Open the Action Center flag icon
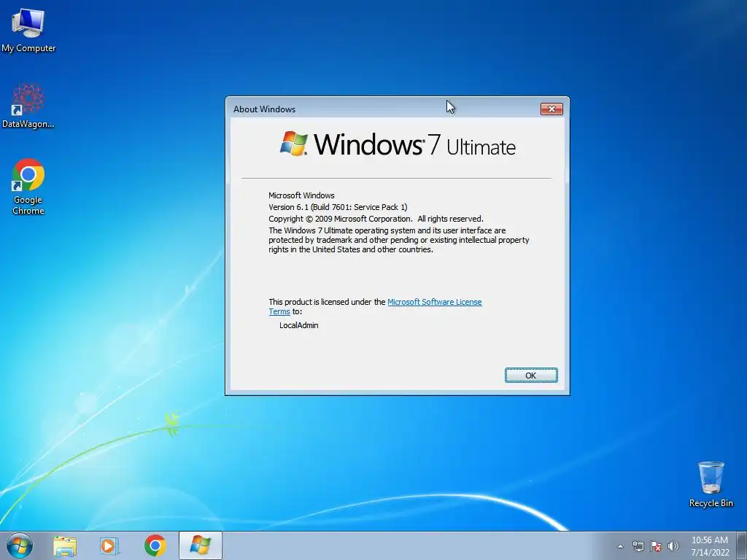The image size is (747, 560). (x=656, y=546)
